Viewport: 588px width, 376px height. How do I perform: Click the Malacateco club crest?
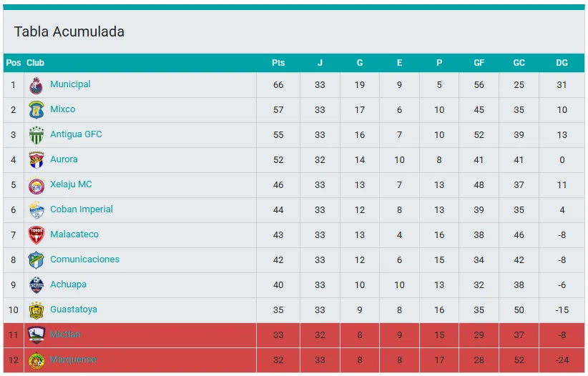pyautogui.click(x=36, y=235)
